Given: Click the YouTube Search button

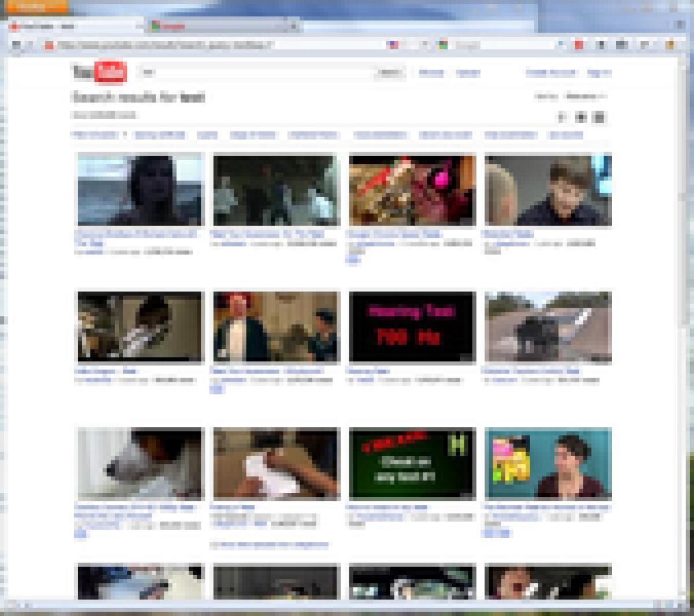Looking at the screenshot, I should [x=390, y=72].
